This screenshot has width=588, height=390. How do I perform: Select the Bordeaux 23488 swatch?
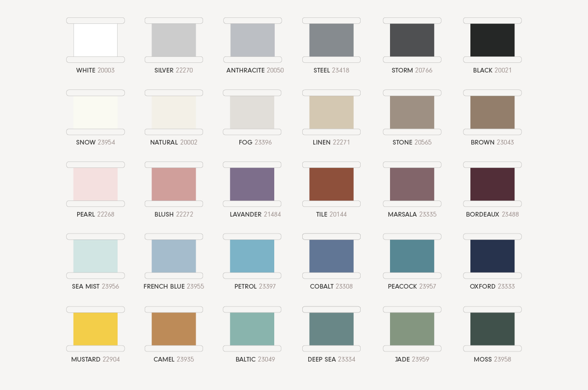coord(492,184)
